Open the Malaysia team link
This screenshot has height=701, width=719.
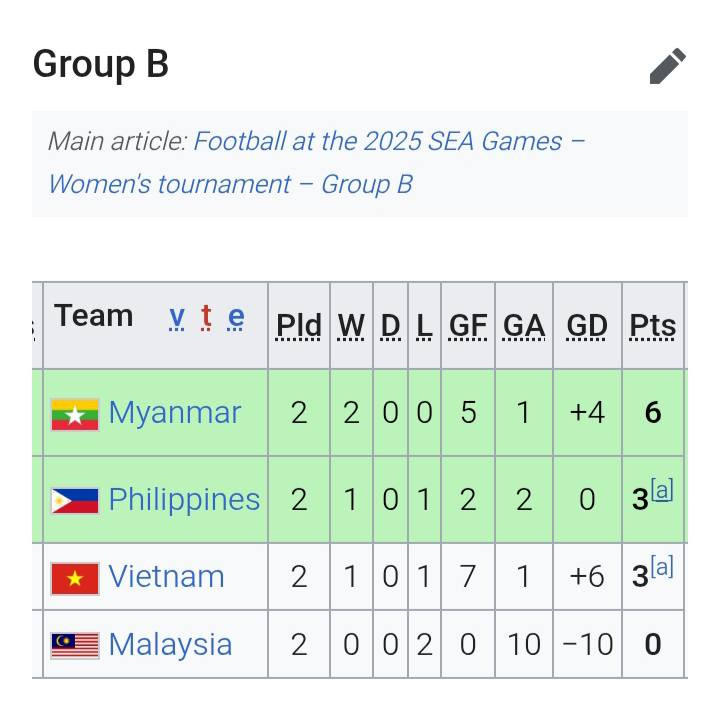(x=170, y=645)
